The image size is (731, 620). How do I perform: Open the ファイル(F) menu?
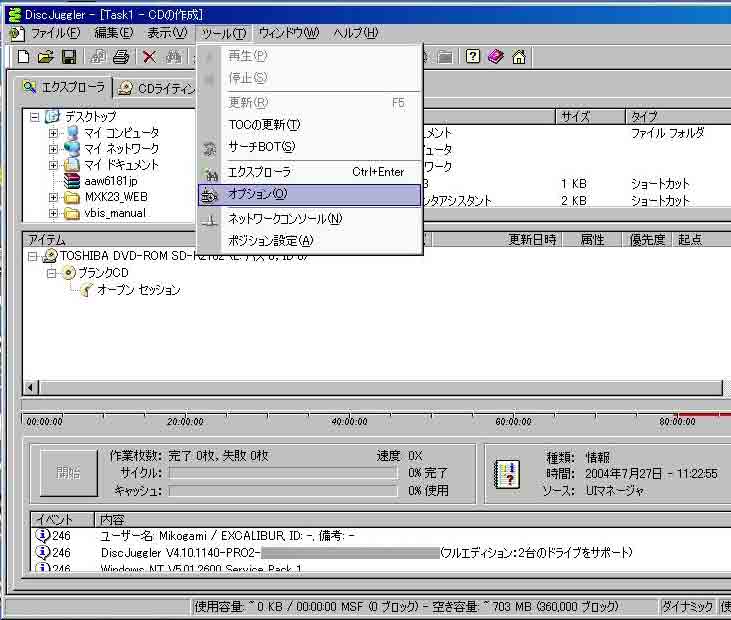(x=55, y=33)
